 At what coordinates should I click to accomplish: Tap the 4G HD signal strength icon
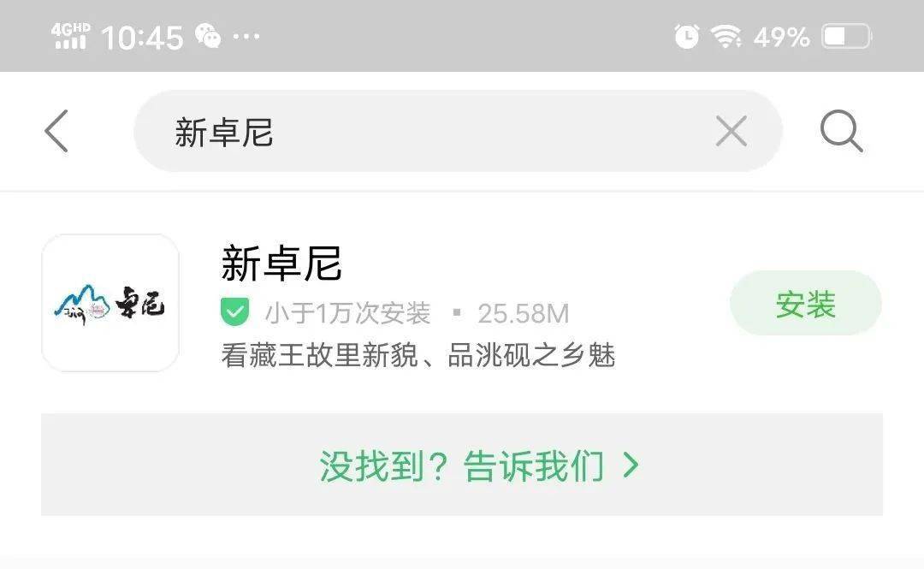coord(71,36)
